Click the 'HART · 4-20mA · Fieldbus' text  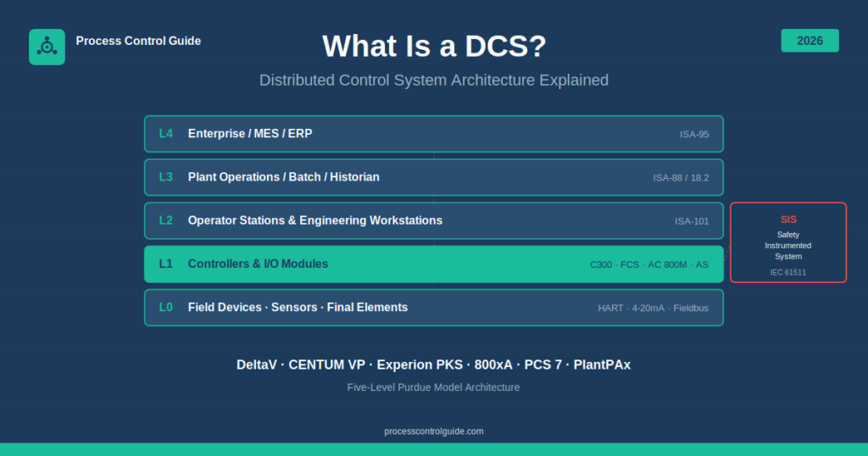tap(654, 309)
